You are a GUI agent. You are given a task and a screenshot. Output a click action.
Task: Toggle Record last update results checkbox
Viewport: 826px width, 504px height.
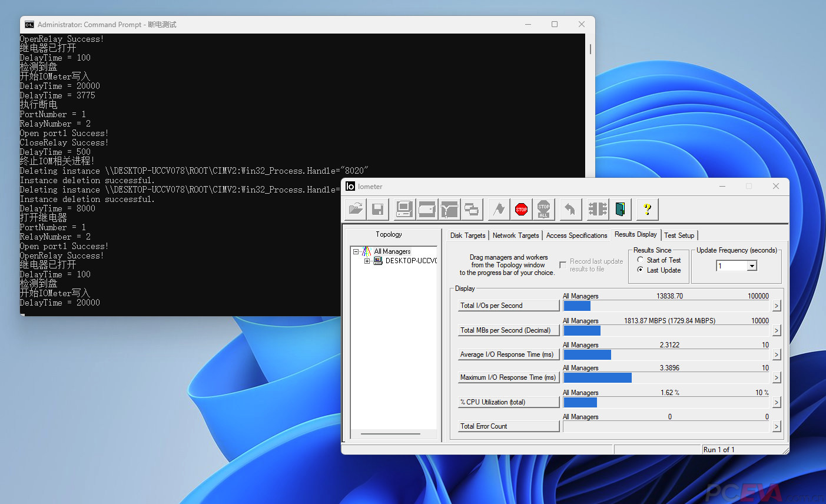563,265
